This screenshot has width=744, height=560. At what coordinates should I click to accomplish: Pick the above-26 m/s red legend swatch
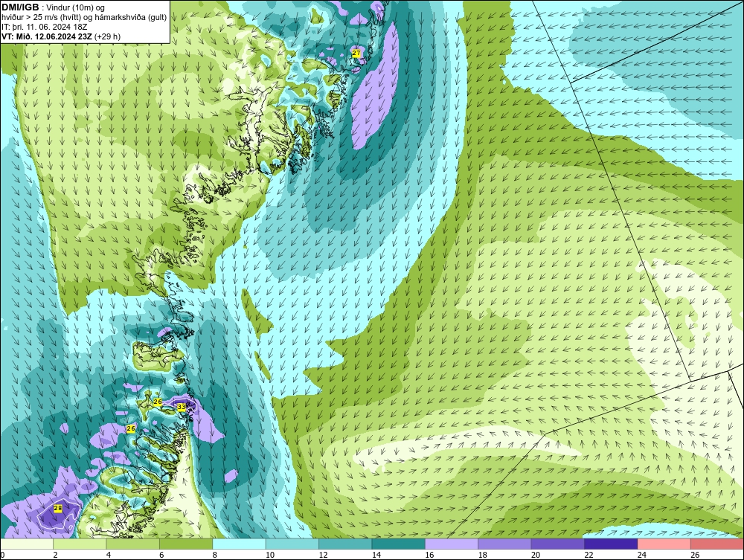click(717, 544)
